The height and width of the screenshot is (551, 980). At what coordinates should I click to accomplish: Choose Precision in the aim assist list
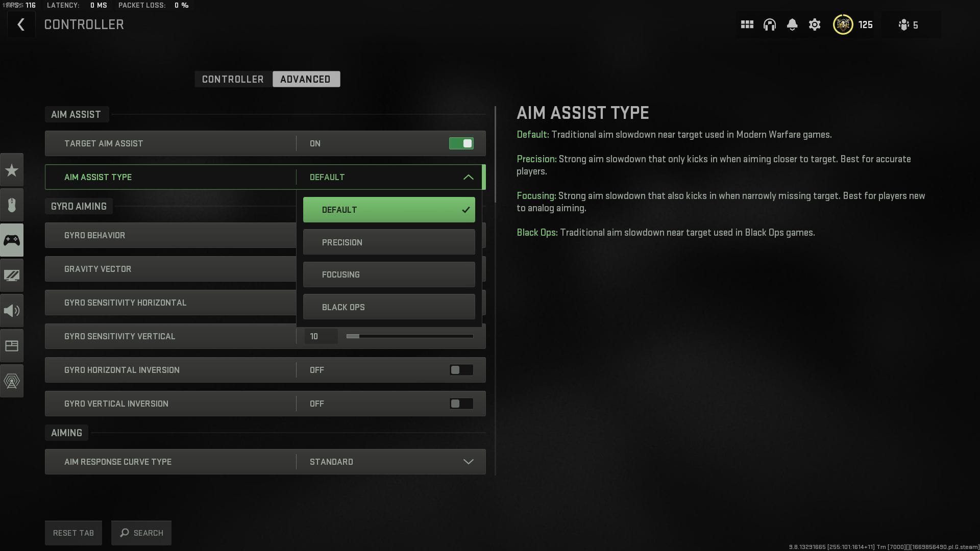(388, 242)
